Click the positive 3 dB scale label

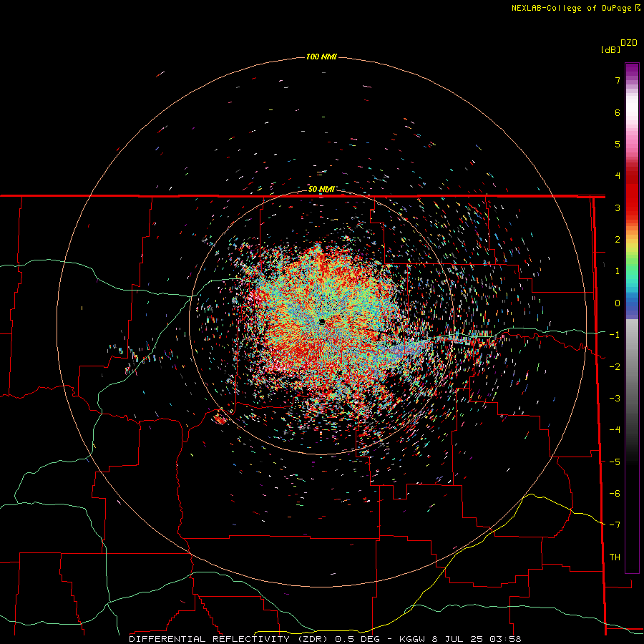(618, 208)
